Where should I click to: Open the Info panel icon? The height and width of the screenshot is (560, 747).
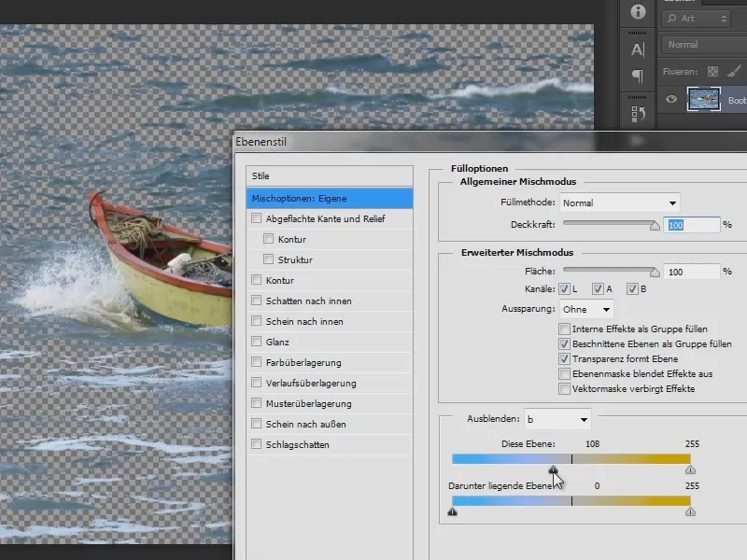tap(638, 11)
